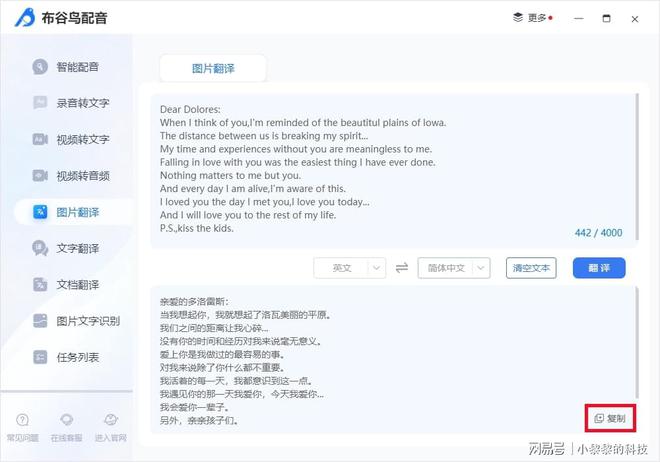
Task: Open the 文档翻译 icon
Action: coord(40,284)
